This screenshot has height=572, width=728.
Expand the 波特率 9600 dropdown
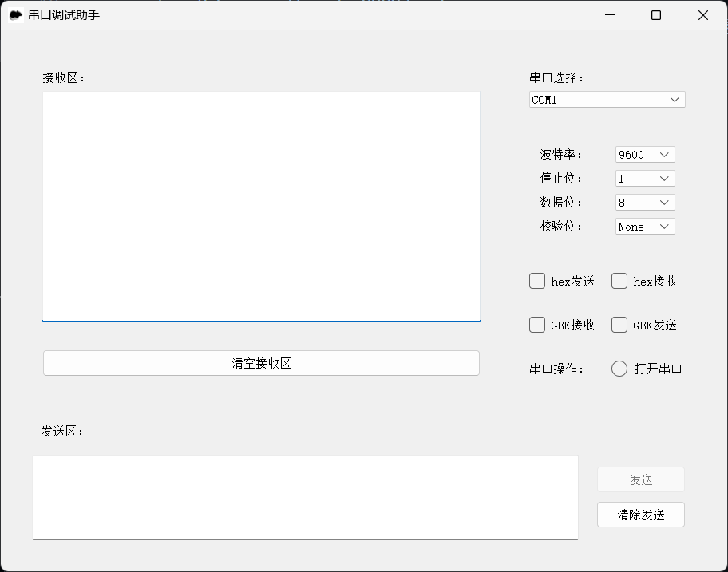tap(645, 155)
